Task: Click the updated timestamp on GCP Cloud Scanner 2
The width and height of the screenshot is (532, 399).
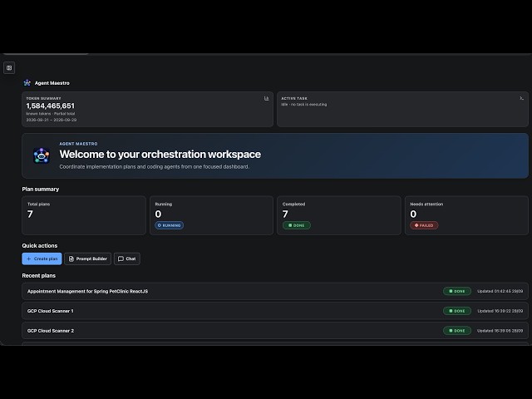Action: [x=500, y=331]
